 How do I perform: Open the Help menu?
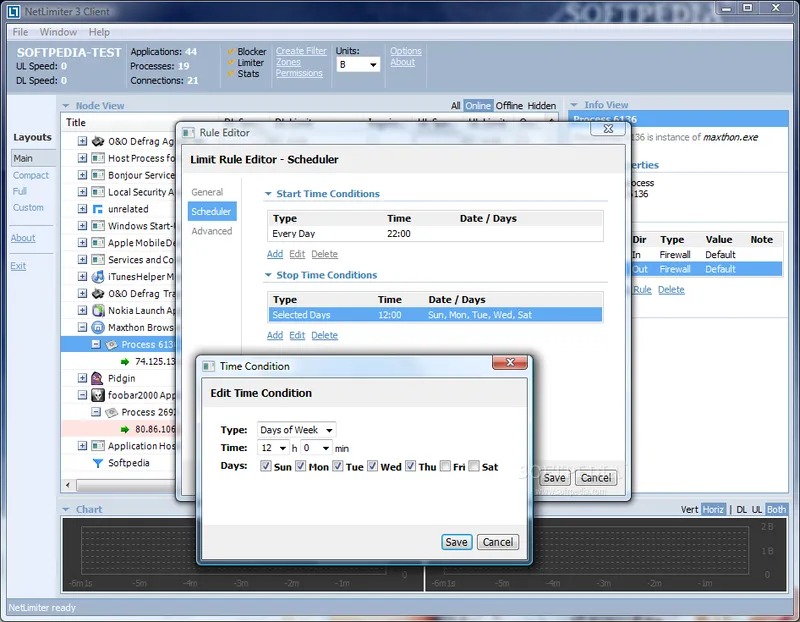[x=99, y=32]
